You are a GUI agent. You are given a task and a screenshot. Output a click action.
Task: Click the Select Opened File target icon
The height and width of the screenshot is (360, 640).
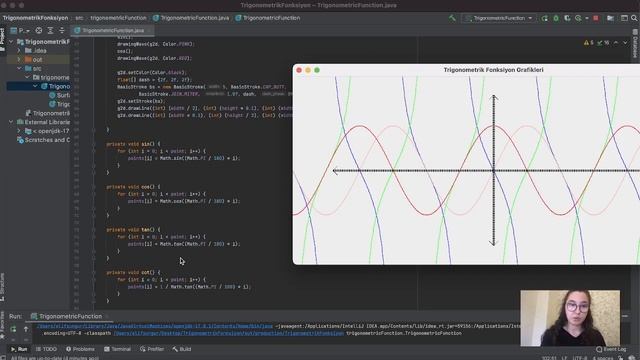[x=39, y=31]
